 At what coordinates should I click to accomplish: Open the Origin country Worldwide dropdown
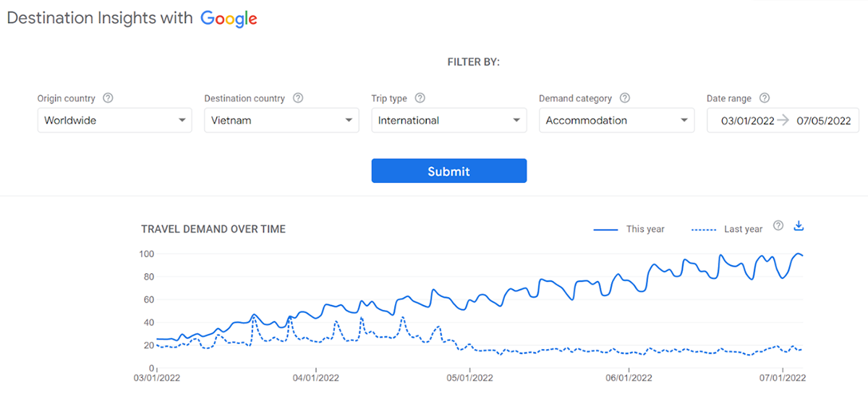(x=115, y=121)
